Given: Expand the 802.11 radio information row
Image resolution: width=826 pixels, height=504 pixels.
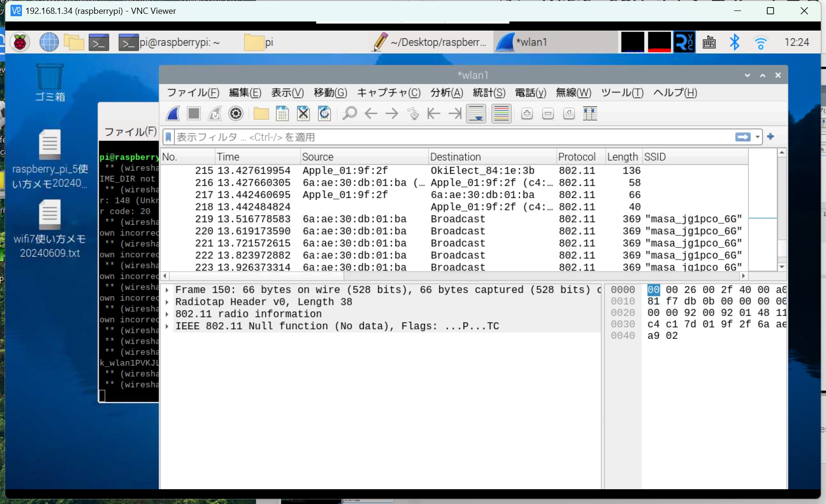Looking at the screenshot, I should (167, 314).
